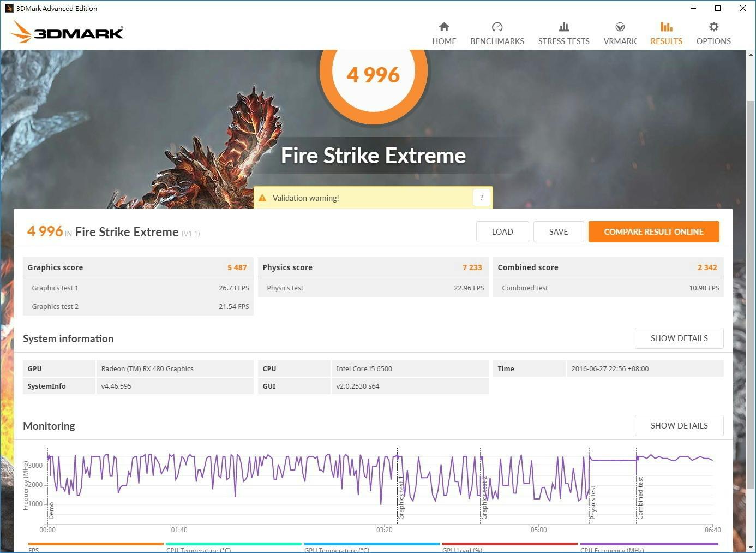This screenshot has width=756, height=553.
Task: Load a saved result with LOAD
Action: pyautogui.click(x=502, y=232)
